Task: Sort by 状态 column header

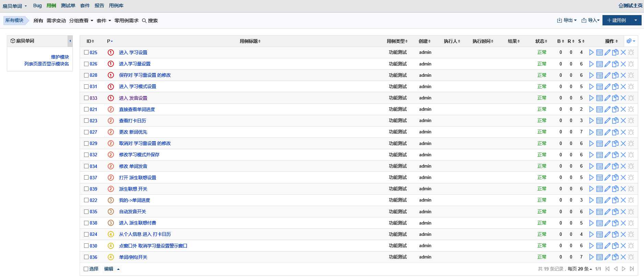Action: 541,41
